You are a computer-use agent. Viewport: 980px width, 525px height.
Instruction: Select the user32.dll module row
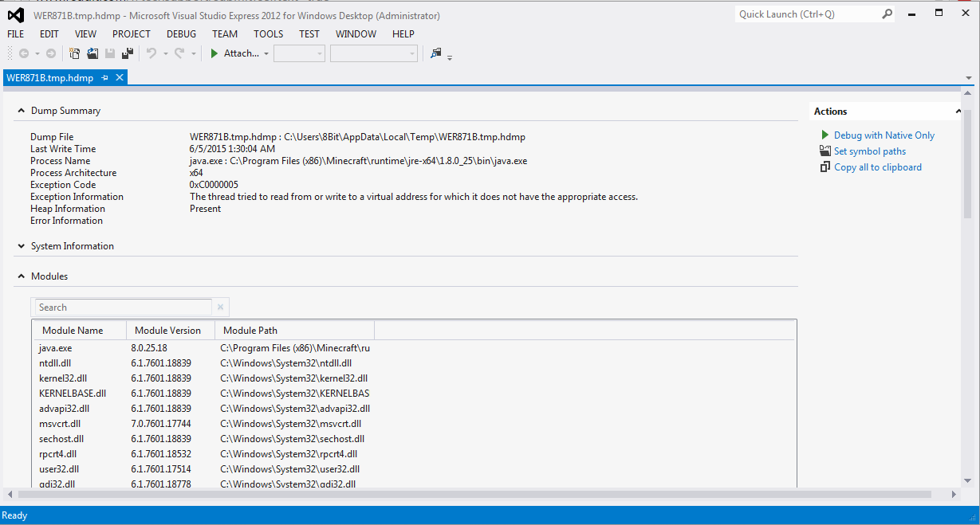click(413, 469)
